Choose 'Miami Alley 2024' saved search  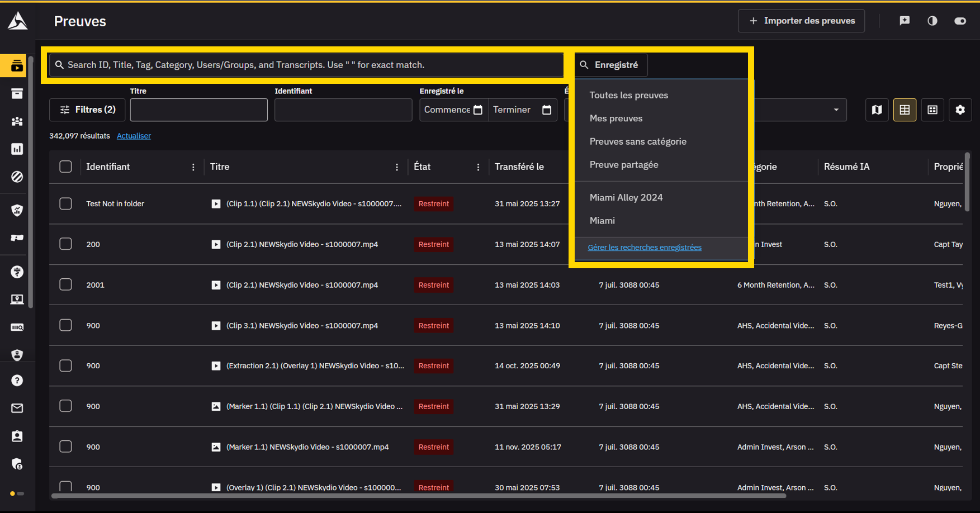(626, 197)
